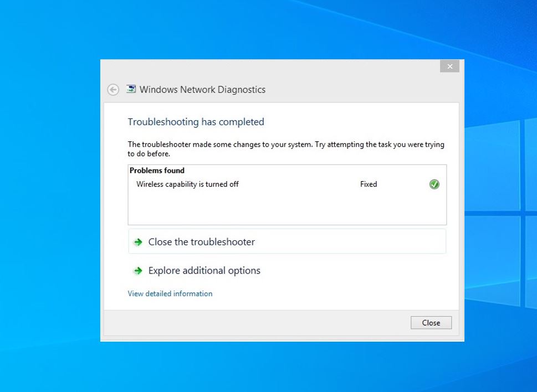This screenshot has width=537, height=392.
Task: Close the dialog using the X button
Action: pos(449,66)
